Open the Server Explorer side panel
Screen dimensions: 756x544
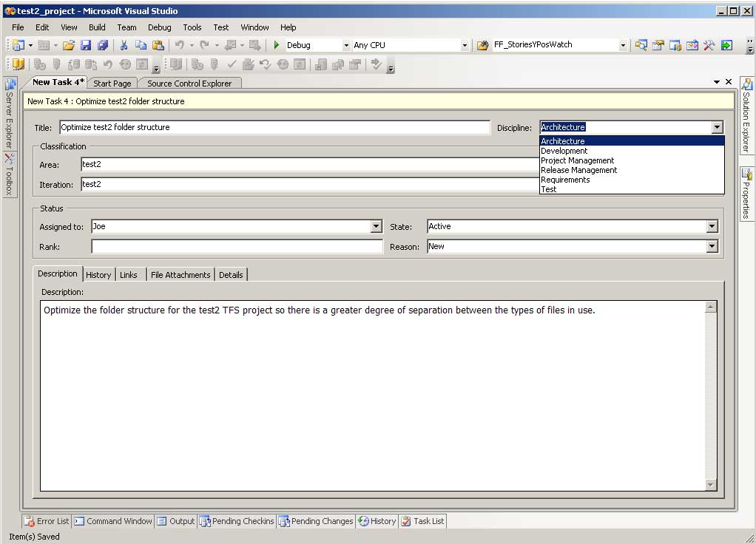coord(10,113)
